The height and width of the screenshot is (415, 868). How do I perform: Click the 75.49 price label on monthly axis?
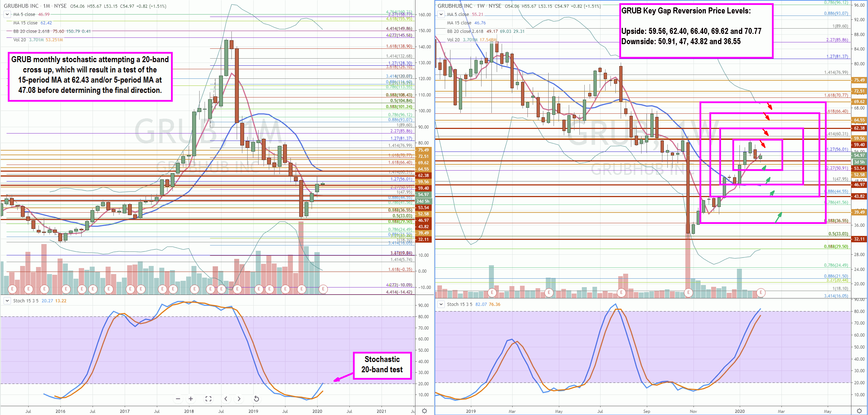(423, 150)
